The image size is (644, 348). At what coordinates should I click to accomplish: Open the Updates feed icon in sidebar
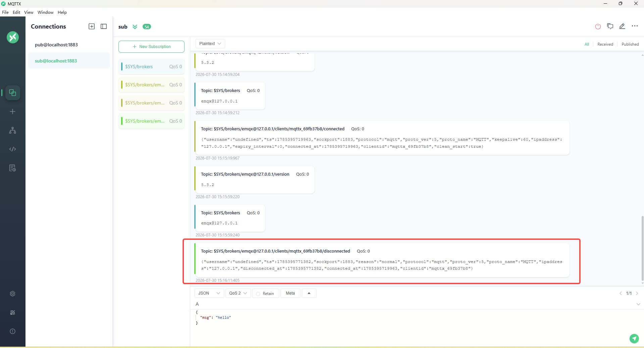[x=13, y=312]
